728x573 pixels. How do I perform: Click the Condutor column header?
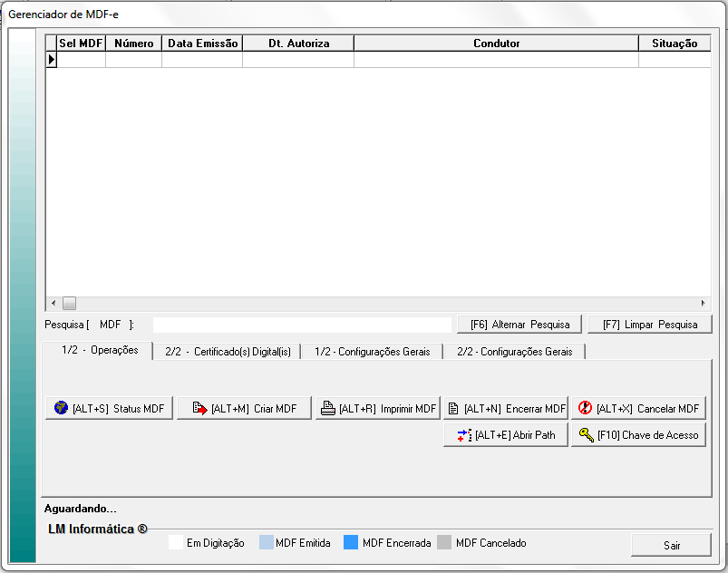(x=496, y=43)
